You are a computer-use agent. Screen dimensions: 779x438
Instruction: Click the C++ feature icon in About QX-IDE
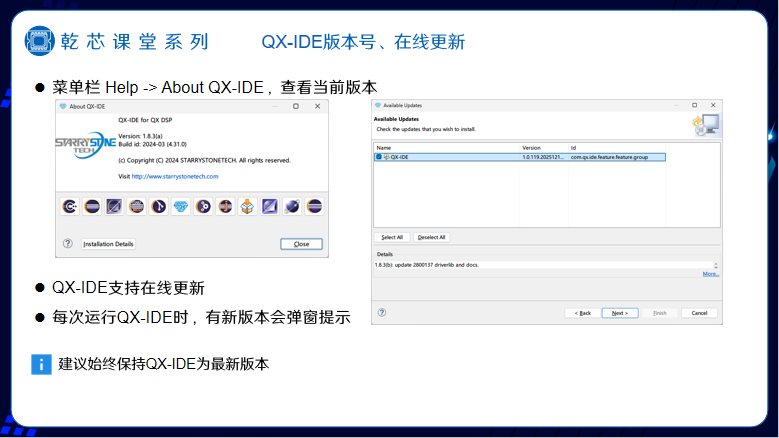click(70, 206)
